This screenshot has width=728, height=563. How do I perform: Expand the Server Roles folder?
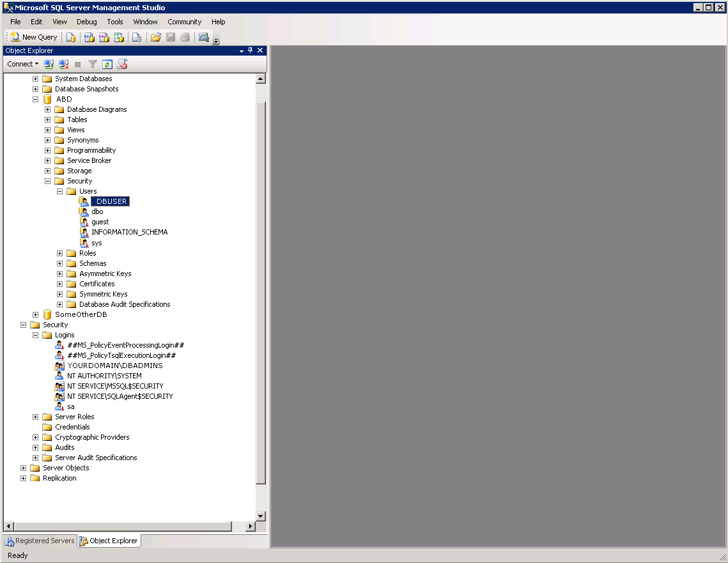(35, 417)
